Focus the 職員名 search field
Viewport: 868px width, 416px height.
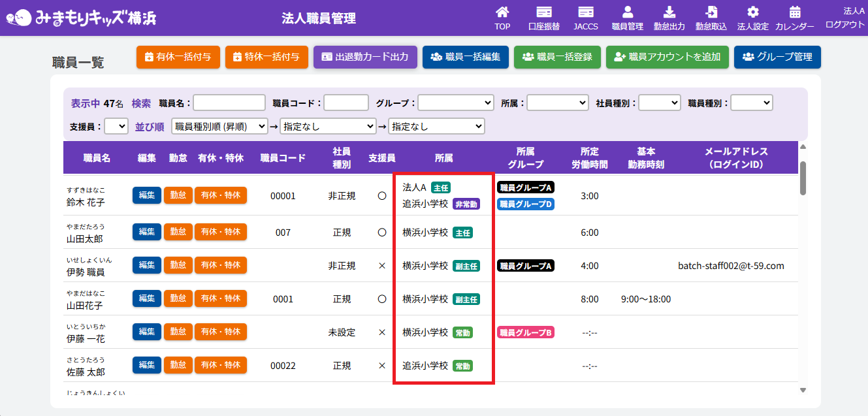[x=229, y=103]
